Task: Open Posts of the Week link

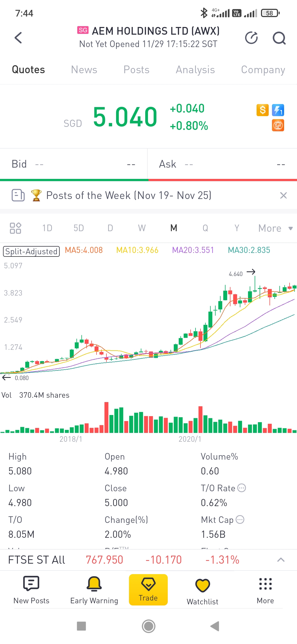Action: pyautogui.click(x=129, y=195)
